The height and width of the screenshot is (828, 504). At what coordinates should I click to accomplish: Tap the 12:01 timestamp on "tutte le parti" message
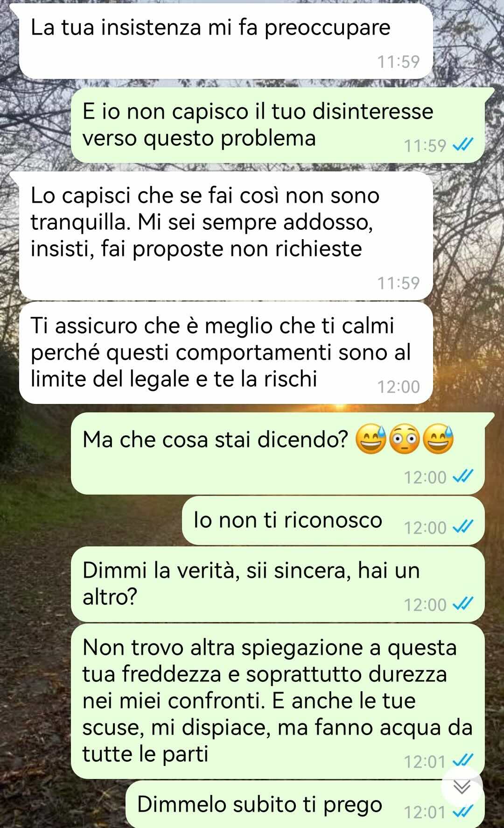coord(425,762)
